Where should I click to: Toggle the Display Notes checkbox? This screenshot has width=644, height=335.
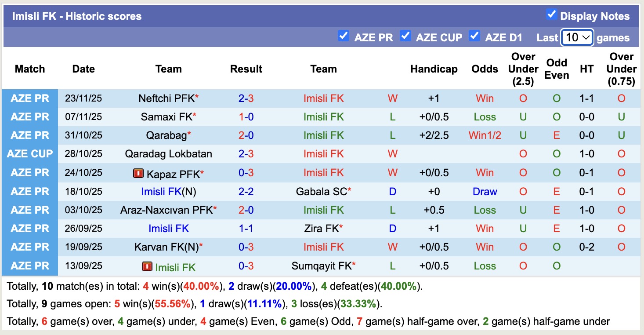coord(551,15)
